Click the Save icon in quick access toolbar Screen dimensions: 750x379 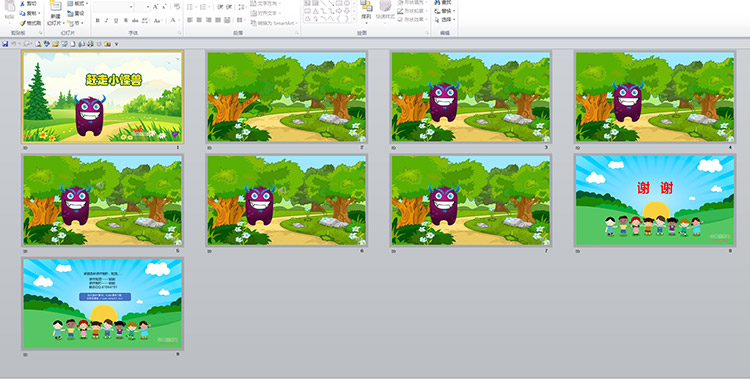point(5,44)
